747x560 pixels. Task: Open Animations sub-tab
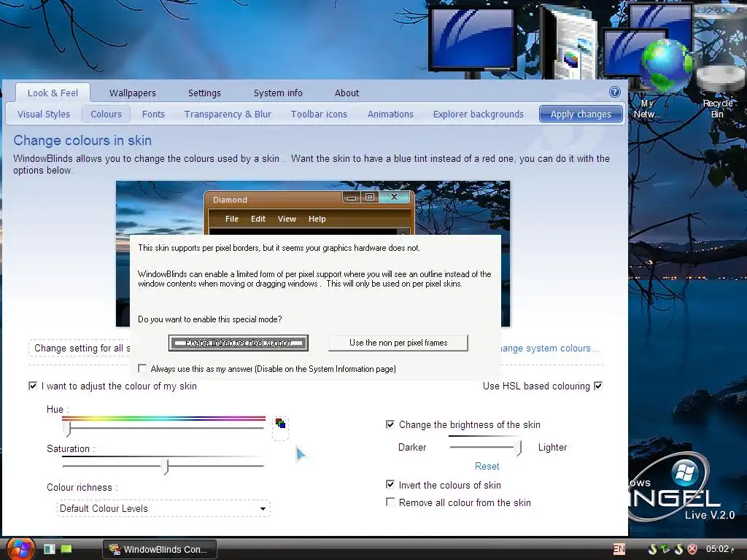pos(390,114)
